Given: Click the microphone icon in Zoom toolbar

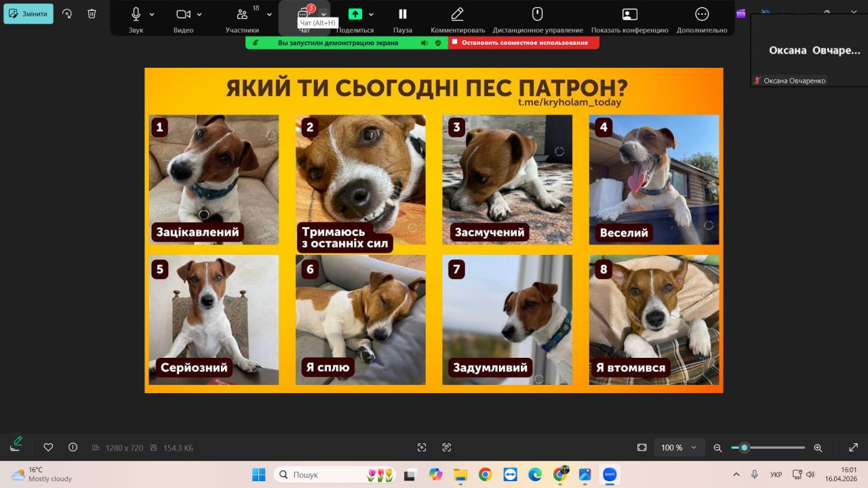Looking at the screenshot, I should [x=136, y=14].
